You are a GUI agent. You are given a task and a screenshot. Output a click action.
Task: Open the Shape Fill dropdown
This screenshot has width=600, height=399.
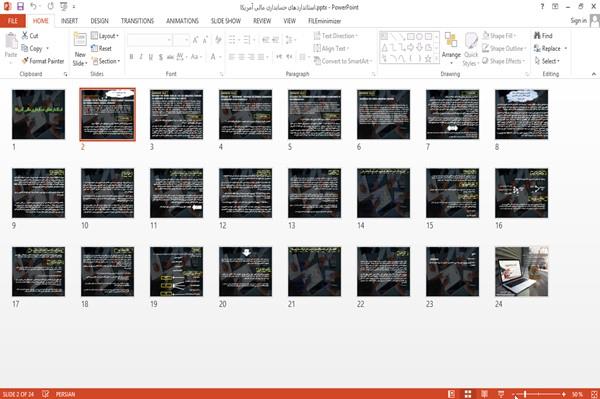tap(499, 36)
